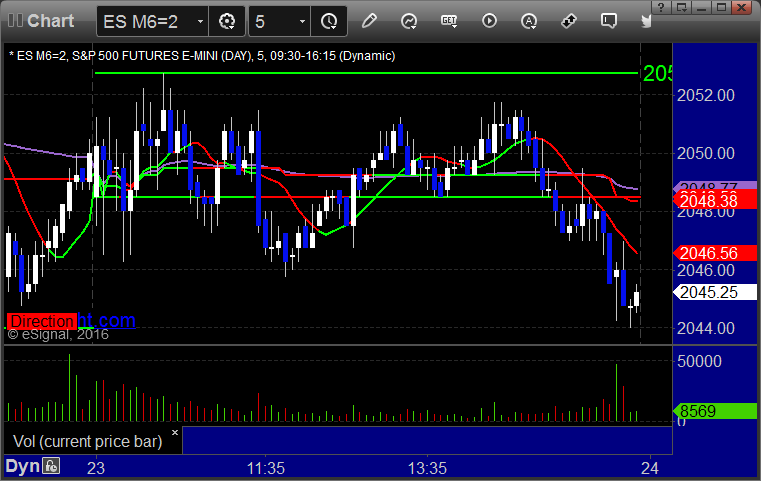This screenshot has width=761, height=481.
Task: Click the Vol (current price bar) label
Action: pos(87,441)
